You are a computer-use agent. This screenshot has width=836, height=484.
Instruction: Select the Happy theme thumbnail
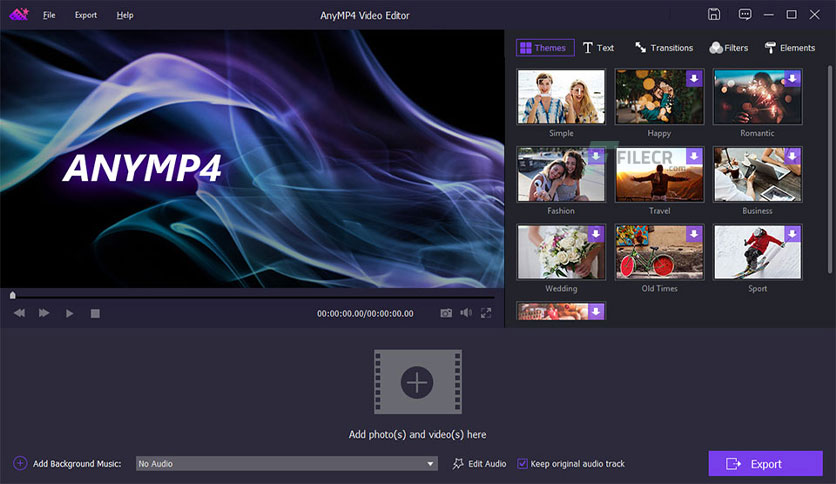659,96
